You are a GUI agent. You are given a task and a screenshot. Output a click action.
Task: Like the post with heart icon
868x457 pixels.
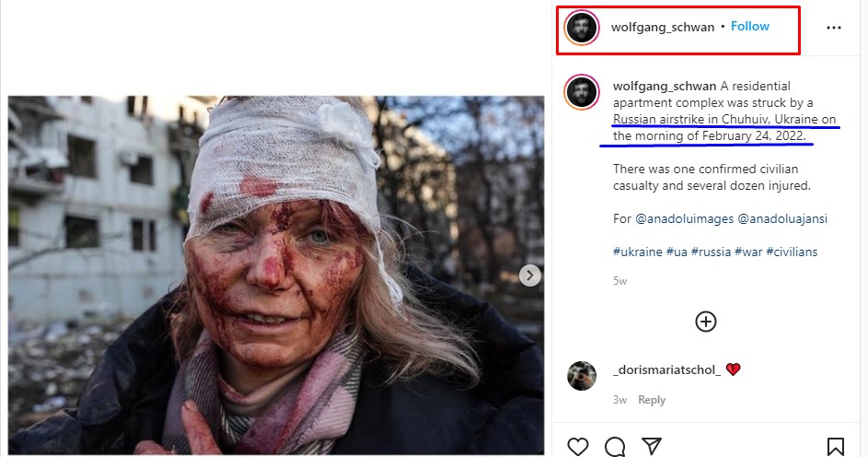[577, 447]
